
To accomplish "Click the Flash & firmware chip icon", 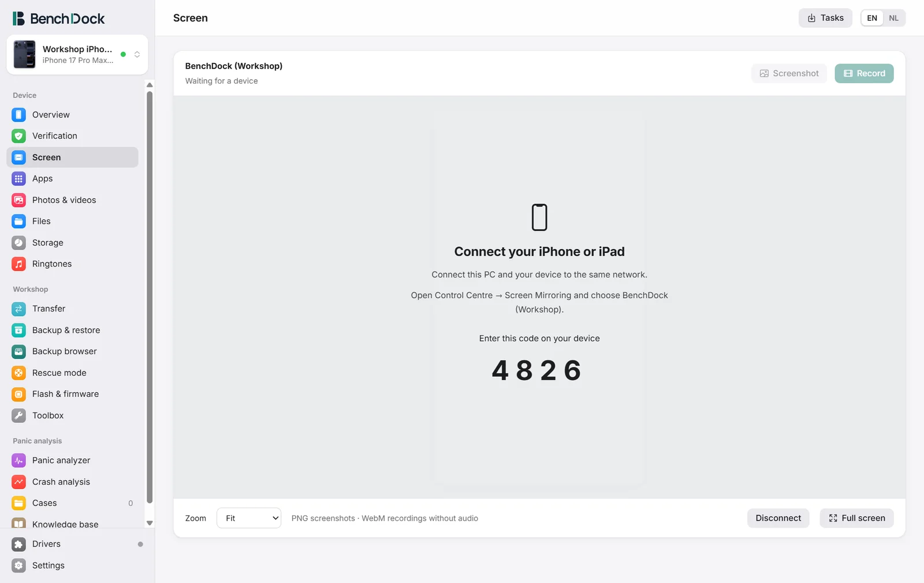I will pyautogui.click(x=19, y=394).
